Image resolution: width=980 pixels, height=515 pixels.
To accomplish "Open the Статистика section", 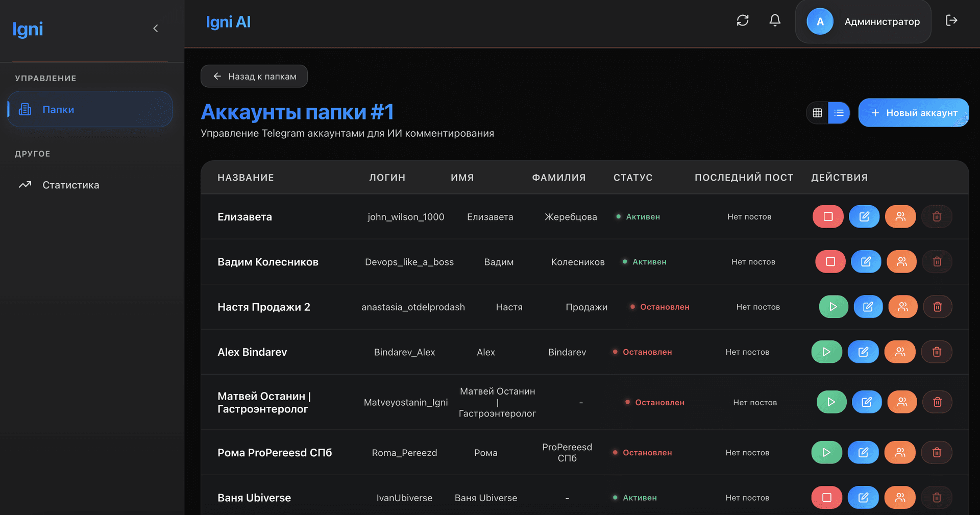I will click(70, 185).
